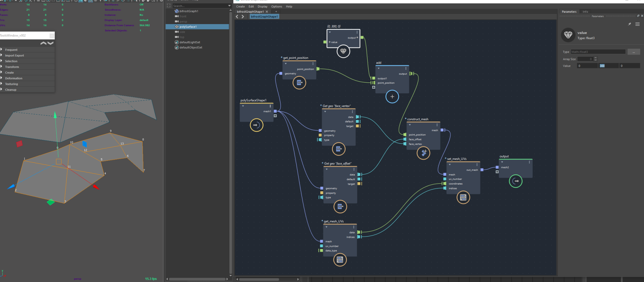Expand the Deformation section
Viewport: 644px width, 282px height.
(13, 78)
